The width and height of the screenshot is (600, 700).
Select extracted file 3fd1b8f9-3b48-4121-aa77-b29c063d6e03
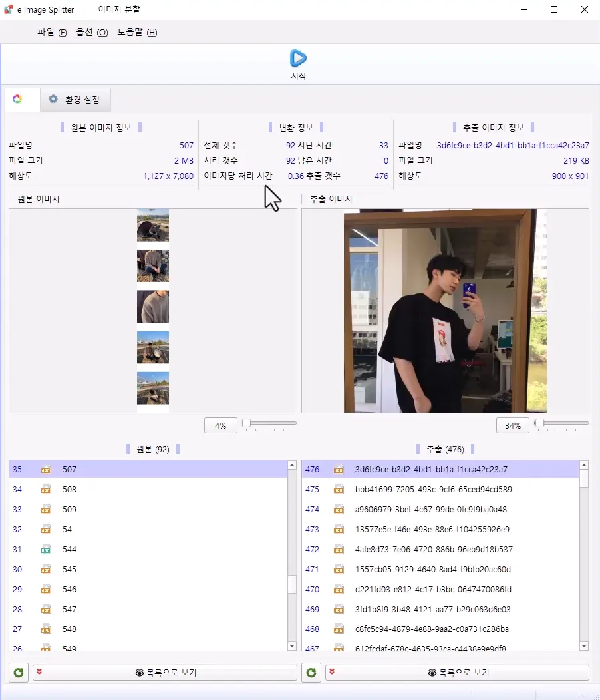[440, 609]
